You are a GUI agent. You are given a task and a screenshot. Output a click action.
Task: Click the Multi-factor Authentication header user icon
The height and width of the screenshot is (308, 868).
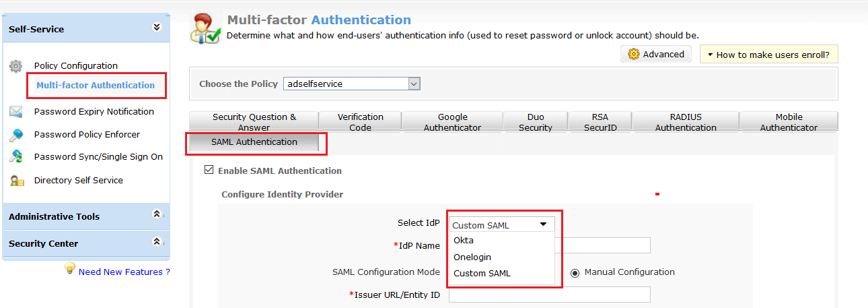pos(204,28)
